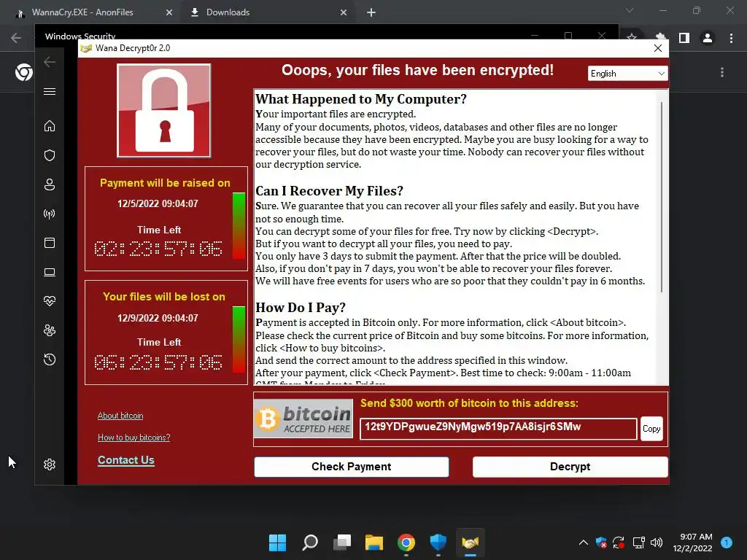The image size is (747, 560).
Task: Go to Windows Security Home icon
Action: tap(50, 125)
